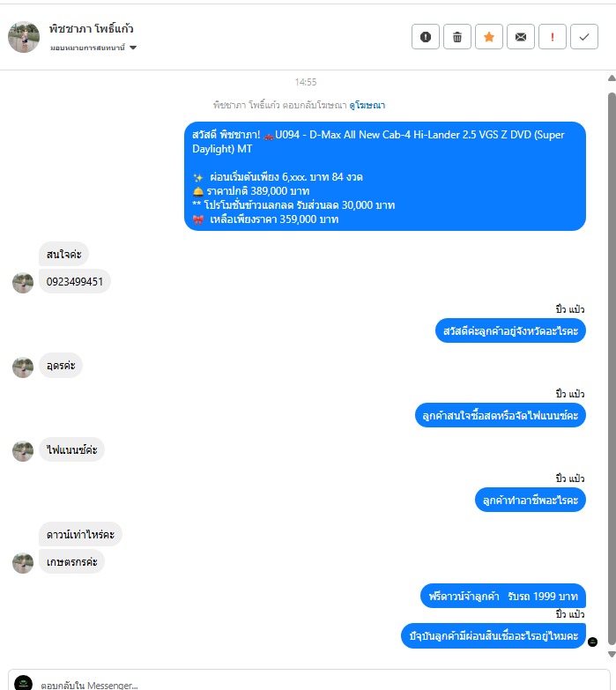The width and height of the screenshot is (616, 690).
Task: Delete conversation using the trash icon
Action: click(x=457, y=36)
